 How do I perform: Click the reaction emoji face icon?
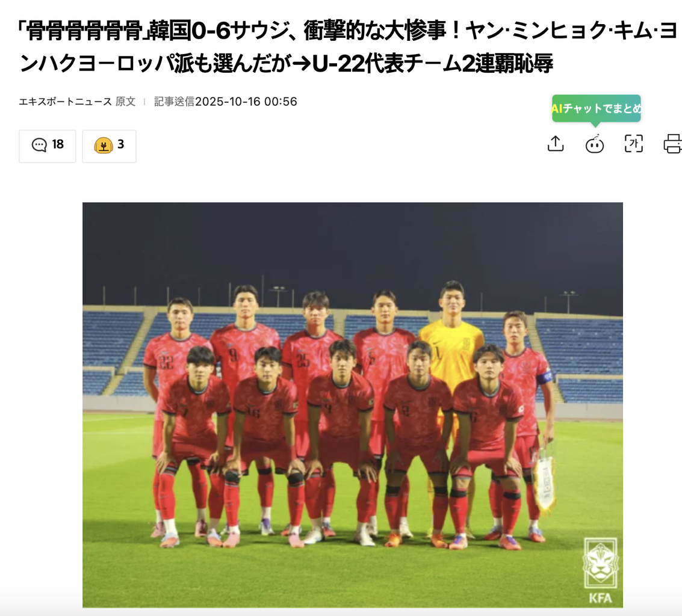104,145
